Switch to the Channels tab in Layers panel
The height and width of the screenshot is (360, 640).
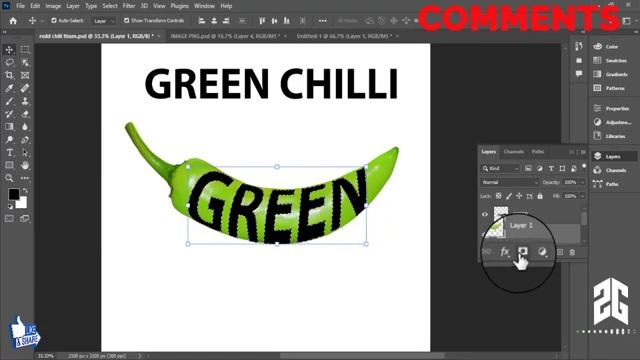[513, 152]
